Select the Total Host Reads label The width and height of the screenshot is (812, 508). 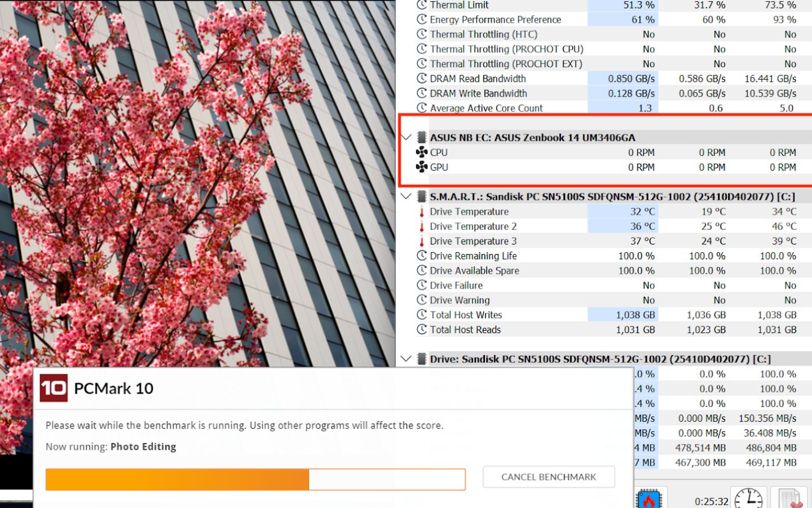pos(465,330)
